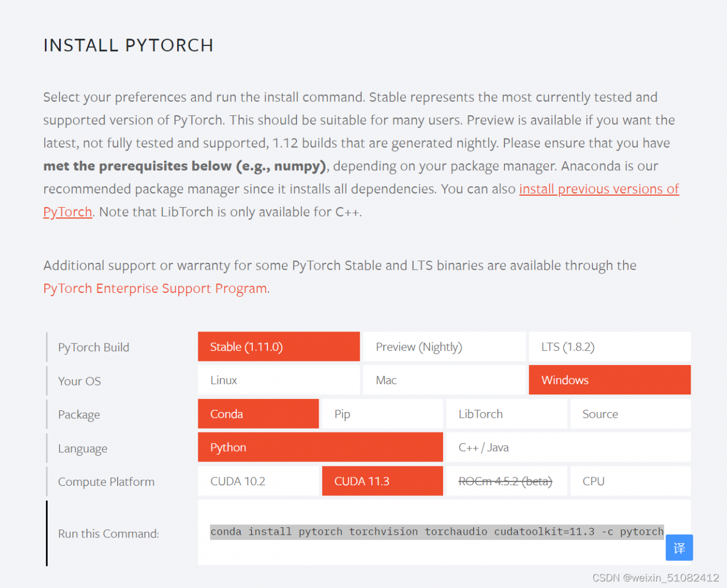Select Conda package option
Viewport: 727px width, 588px height.
(258, 414)
